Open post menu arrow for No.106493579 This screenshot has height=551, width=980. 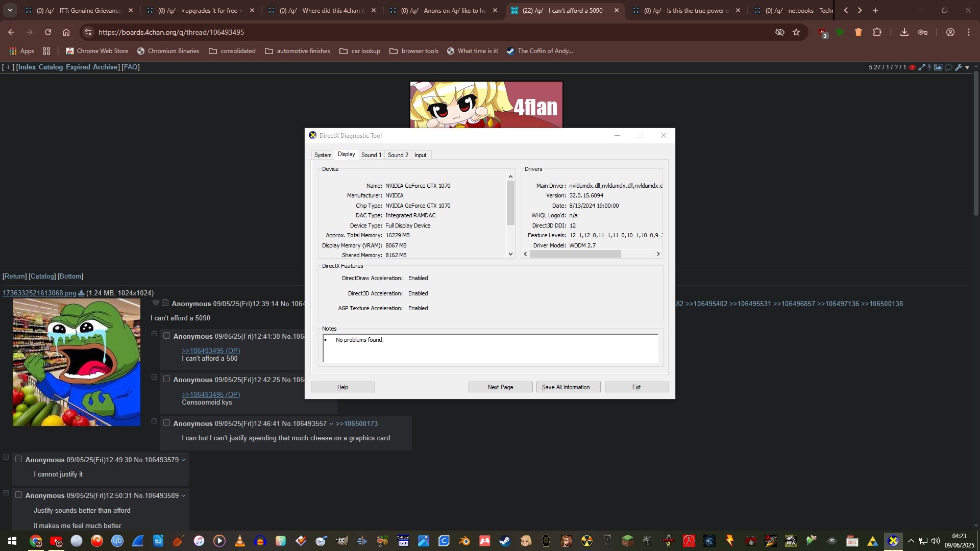click(183, 460)
